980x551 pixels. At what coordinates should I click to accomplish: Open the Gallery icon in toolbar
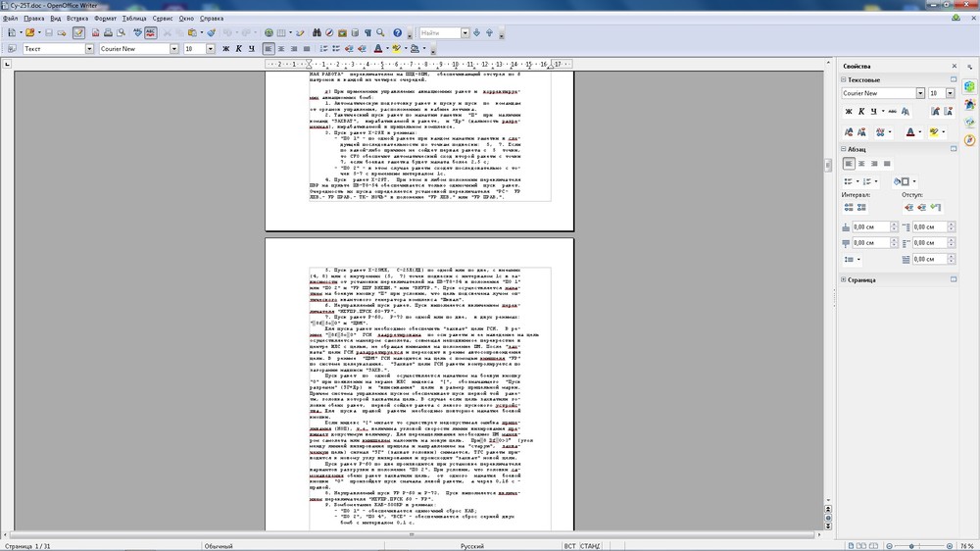(342, 32)
